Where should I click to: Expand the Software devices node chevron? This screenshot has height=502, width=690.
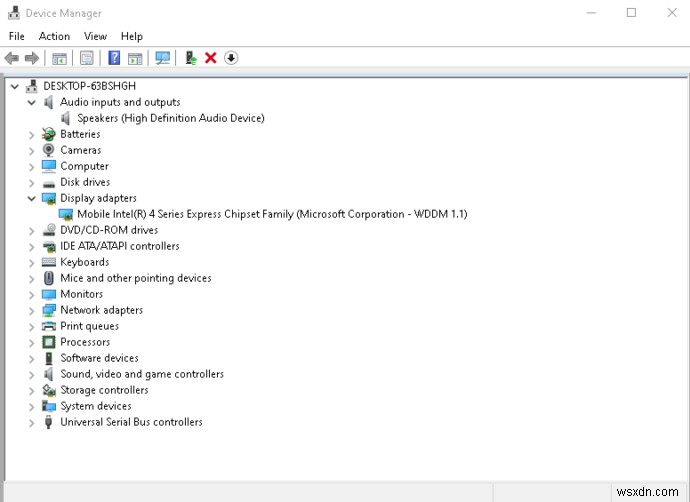32,359
